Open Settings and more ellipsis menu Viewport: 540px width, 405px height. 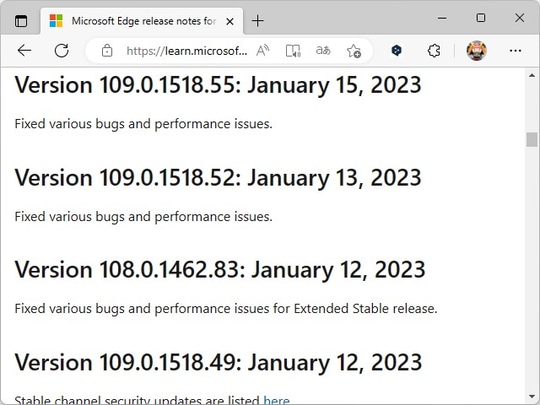[x=515, y=51]
